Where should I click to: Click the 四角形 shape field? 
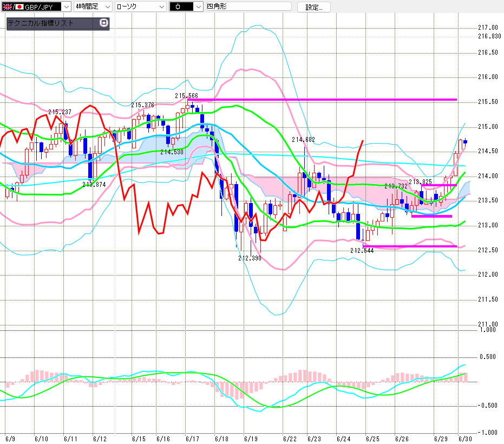249,6
